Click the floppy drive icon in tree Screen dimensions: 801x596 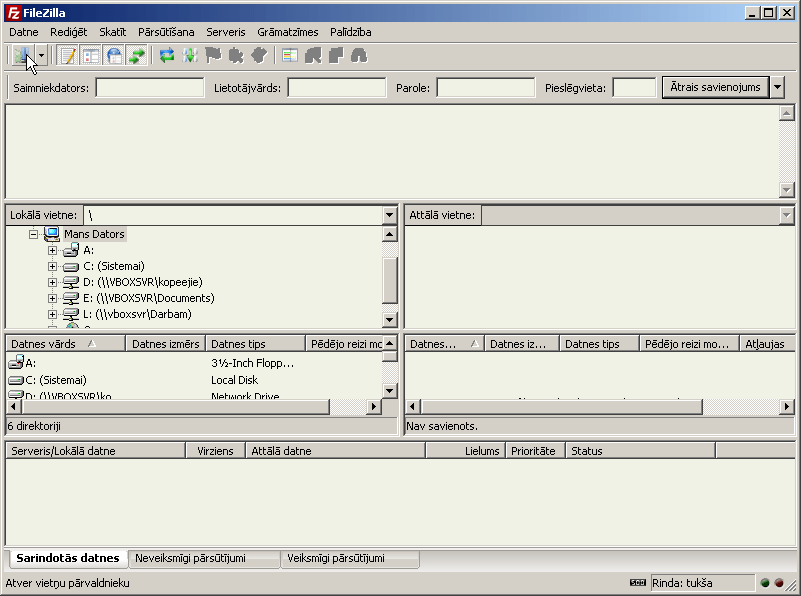tap(71, 250)
